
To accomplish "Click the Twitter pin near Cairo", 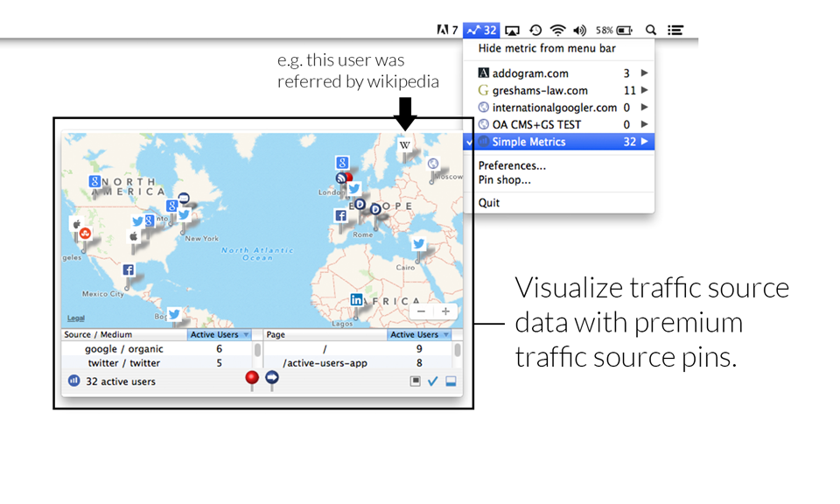I will (418, 244).
